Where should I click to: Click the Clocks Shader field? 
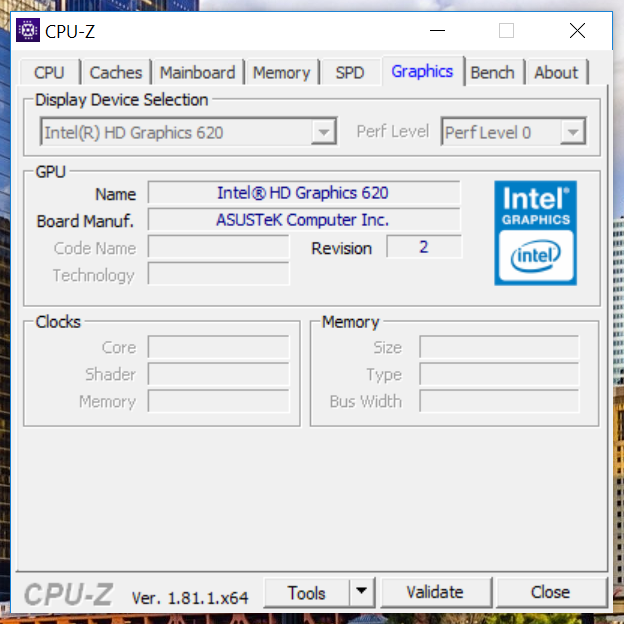coord(218,374)
